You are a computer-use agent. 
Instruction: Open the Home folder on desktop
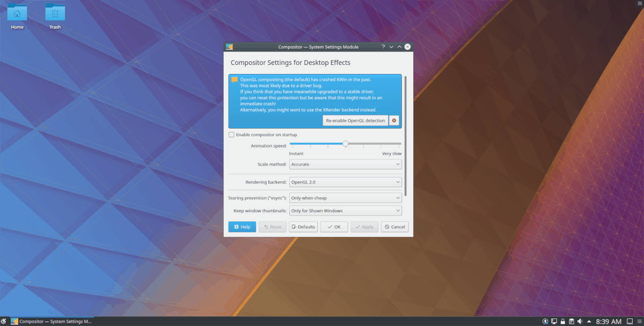[17, 17]
